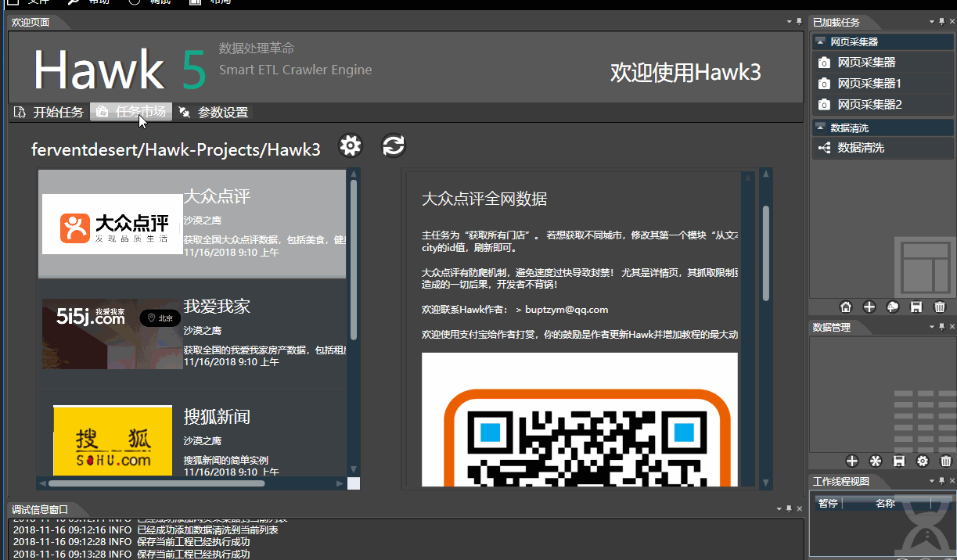Switch to the 任务市场 tab

[131, 112]
